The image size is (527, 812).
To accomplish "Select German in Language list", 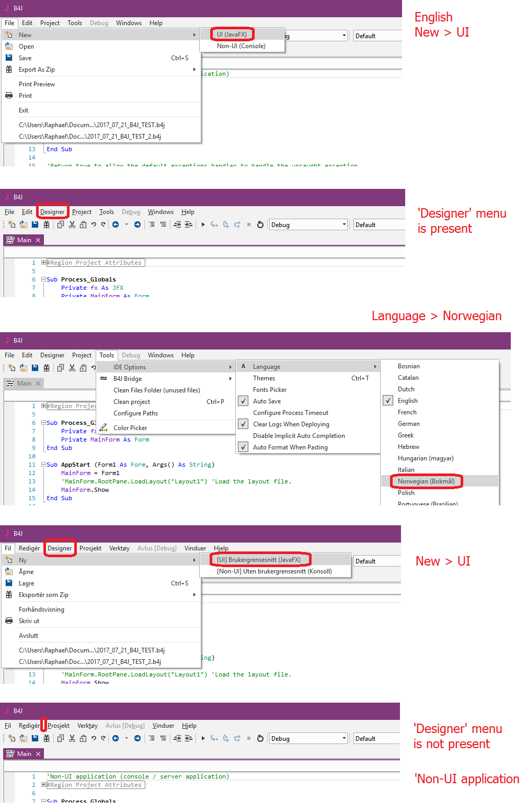I will [x=440, y=423].
